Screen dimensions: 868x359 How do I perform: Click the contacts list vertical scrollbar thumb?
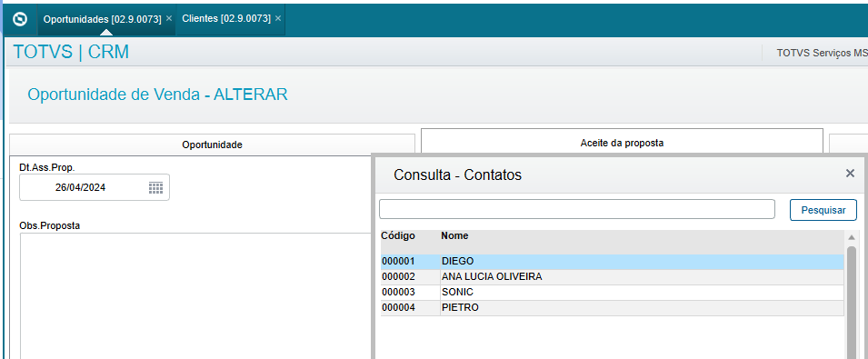(x=852, y=302)
